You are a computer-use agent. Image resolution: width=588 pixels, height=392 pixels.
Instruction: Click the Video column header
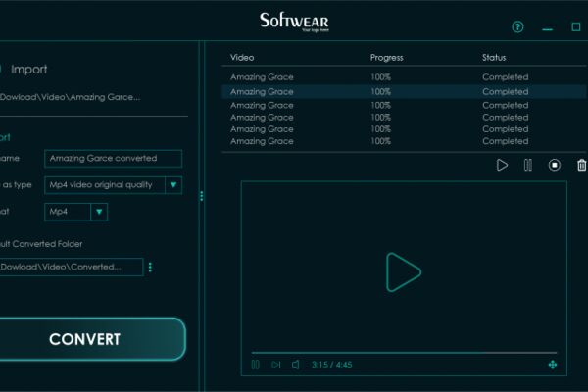242,58
